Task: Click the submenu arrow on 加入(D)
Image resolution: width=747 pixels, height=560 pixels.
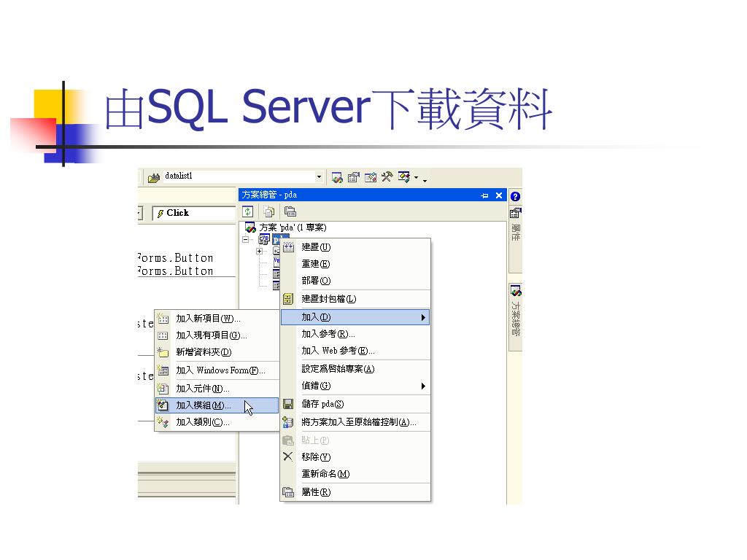Action: pos(423,318)
